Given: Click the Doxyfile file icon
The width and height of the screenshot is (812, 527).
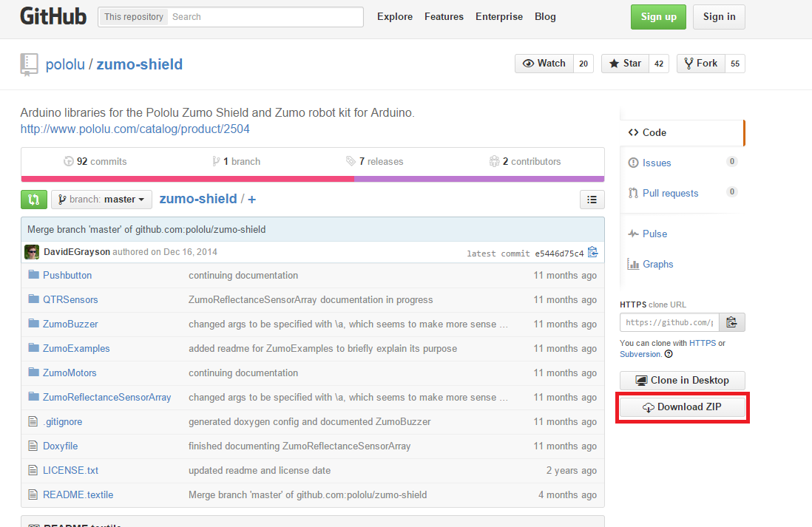Looking at the screenshot, I should [x=33, y=446].
